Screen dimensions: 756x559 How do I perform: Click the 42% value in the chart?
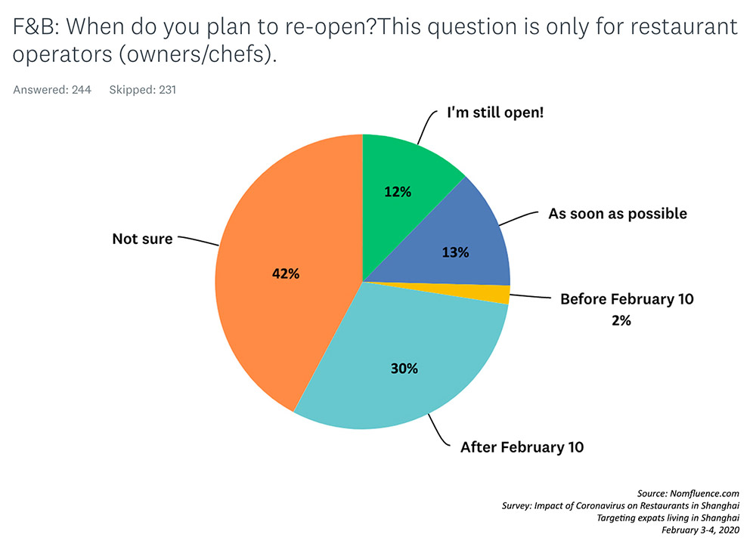point(286,274)
